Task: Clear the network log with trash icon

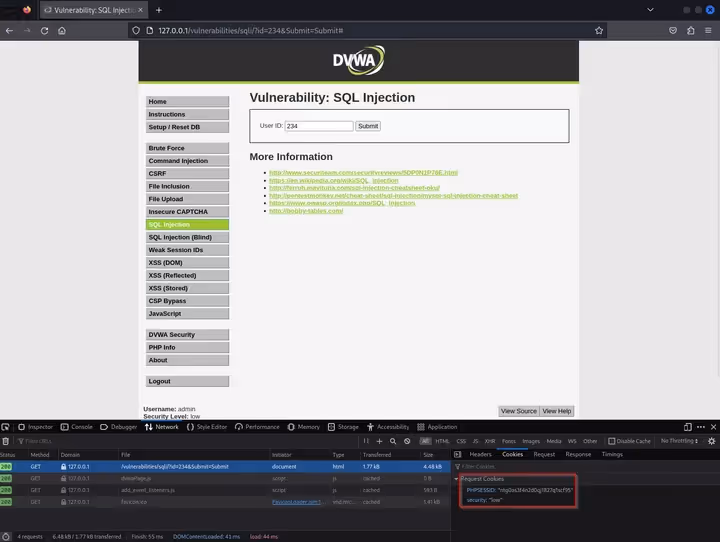Action: click(x=6, y=441)
